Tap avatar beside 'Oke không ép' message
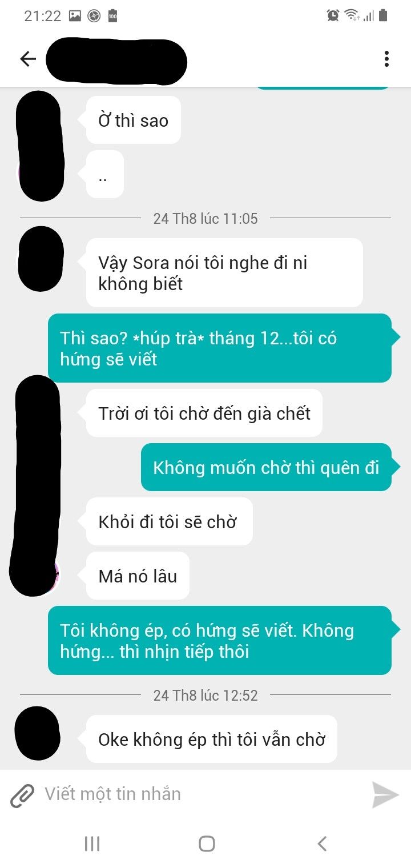The width and height of the screenshot is (411, 868). [x=37, y=733]
